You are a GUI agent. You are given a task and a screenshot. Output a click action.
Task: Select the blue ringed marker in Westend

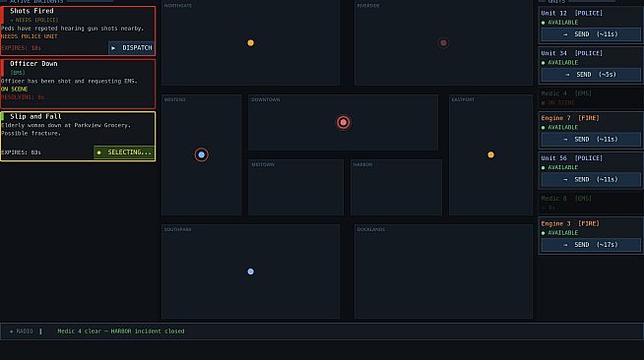tap(201, 154)
